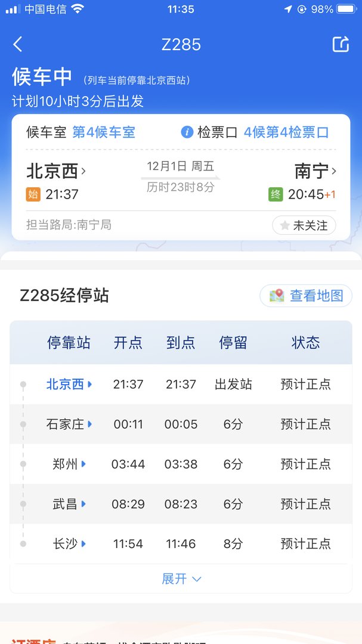Tap the info icon beside 检票口
Screen dimensions: 362x644
(188, 132)
